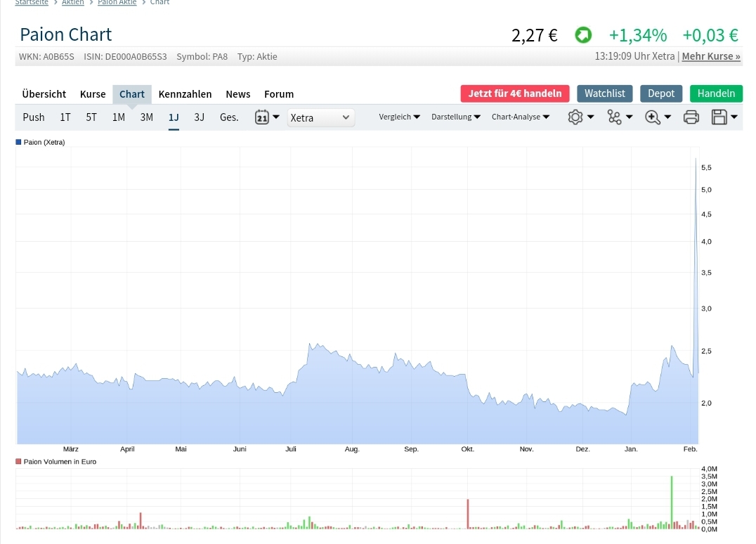This screenshot has width=756, height=544.
Task: Click the tall green volume bar in February
Action: (x=672, y=502)
